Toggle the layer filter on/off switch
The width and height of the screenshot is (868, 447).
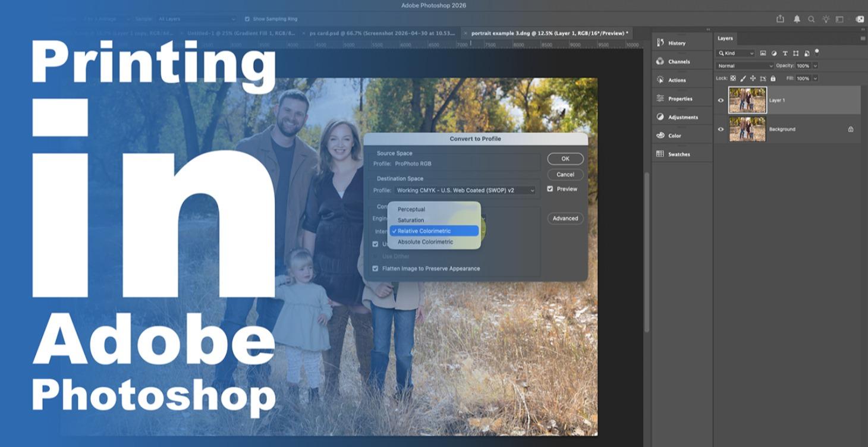[x=817, y=52]
